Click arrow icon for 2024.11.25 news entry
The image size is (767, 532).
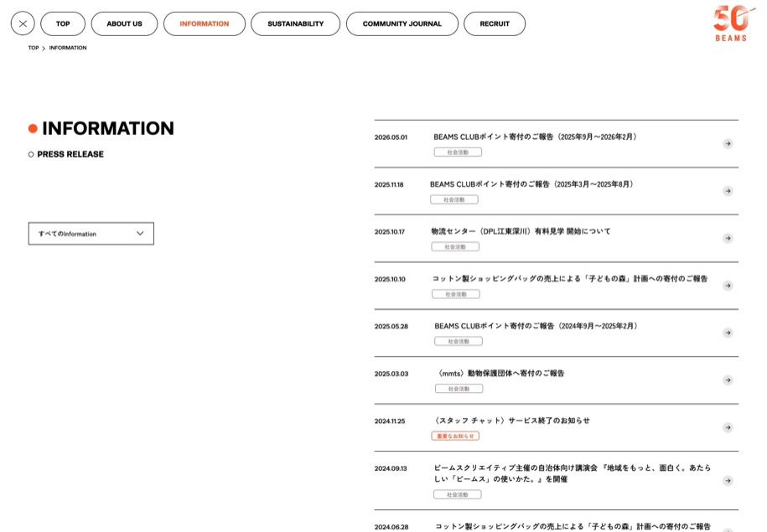click(728, 428)
